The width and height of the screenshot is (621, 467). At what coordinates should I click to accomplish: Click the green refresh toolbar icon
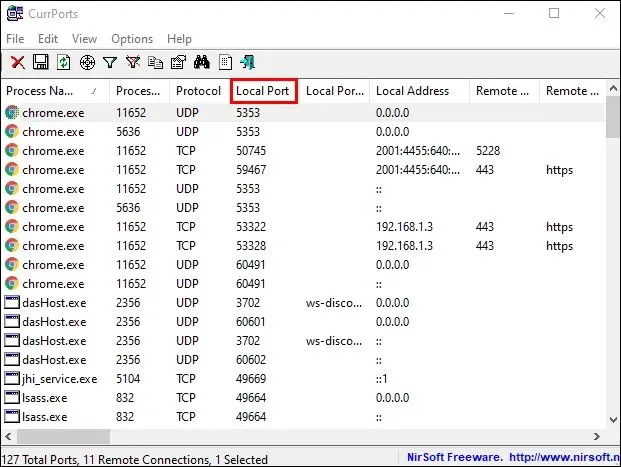click(63, 62)
